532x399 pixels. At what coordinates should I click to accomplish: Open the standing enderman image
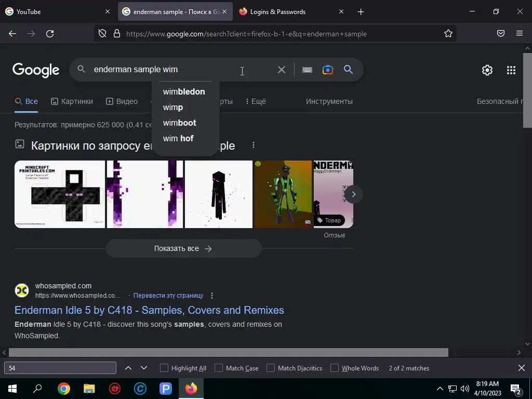(219, 194)
